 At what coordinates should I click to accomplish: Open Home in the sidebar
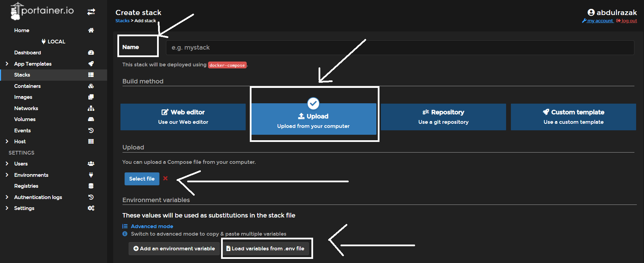[22, 30]
